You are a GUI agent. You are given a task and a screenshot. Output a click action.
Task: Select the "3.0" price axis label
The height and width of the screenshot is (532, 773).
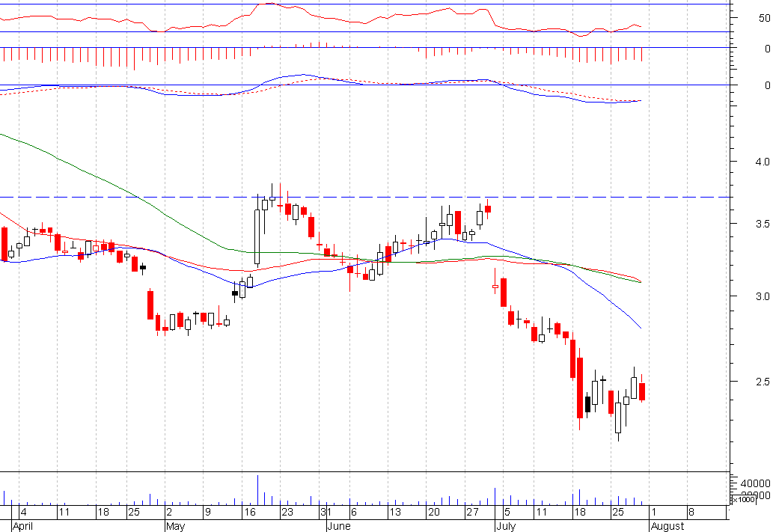(763, 296)
